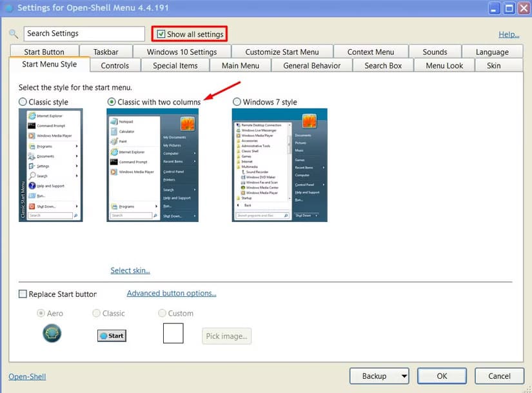532x393 pixels.
Task: Open the Customize Start Menu tab
Action: coord(282,52)
